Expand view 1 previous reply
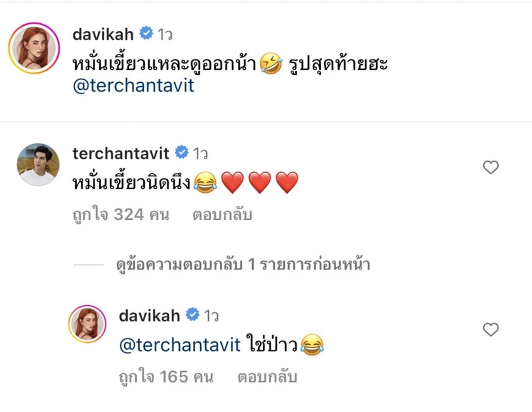 coord(243,264)
